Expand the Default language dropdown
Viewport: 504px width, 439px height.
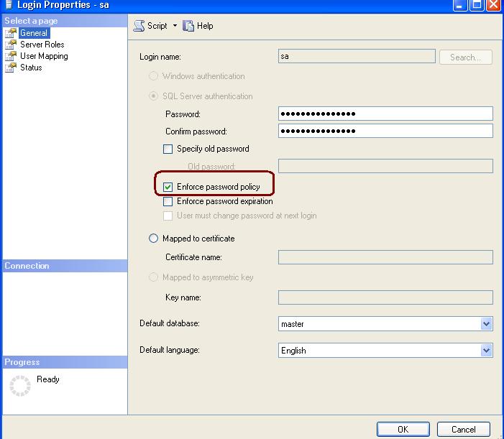[x=486, y=351]
